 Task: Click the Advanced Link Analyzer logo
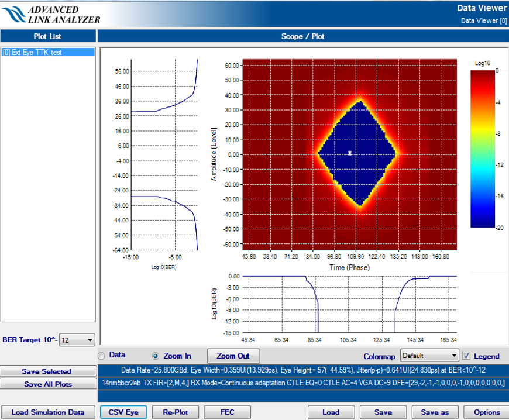[51, 14]
